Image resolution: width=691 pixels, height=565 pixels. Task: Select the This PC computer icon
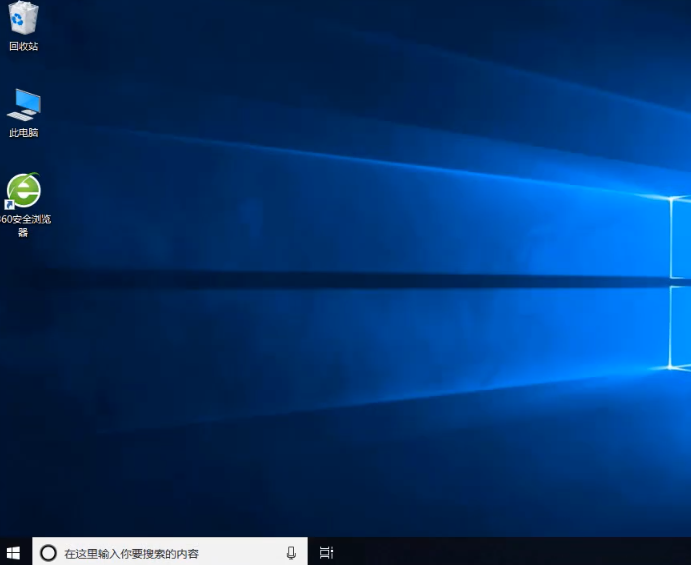[23, 104]
